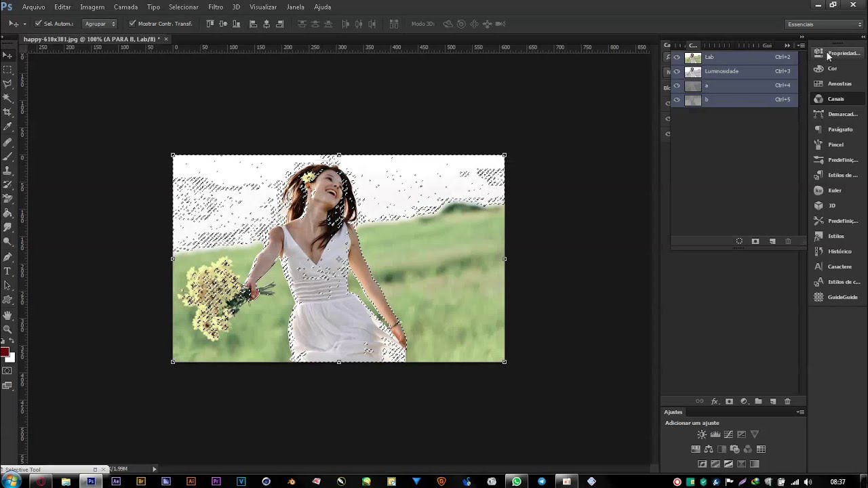Select the Lasso tool
The image size is (868, 488).
pos(7,83)
